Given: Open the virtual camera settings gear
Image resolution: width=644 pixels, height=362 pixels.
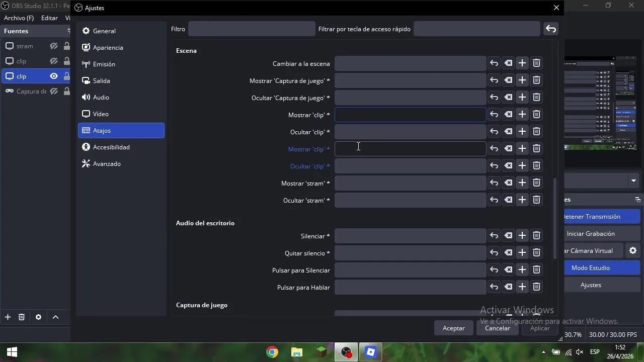Looking at the screenshot, I should click(x=633, y=250).
